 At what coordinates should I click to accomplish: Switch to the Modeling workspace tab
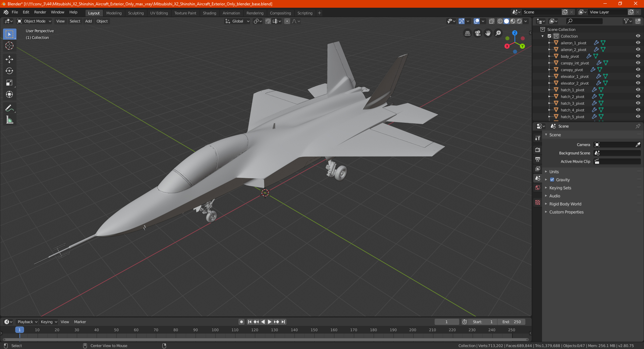114,13
